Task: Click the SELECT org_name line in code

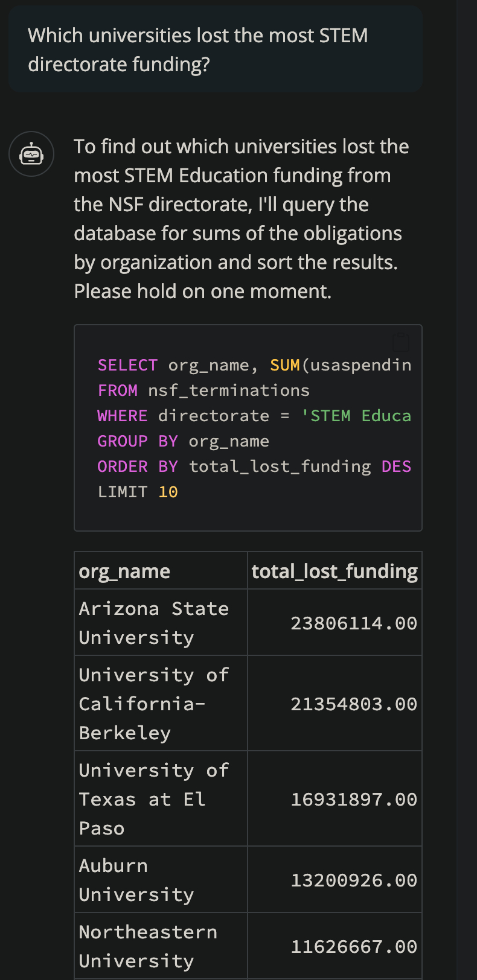Action: point(254,365)
